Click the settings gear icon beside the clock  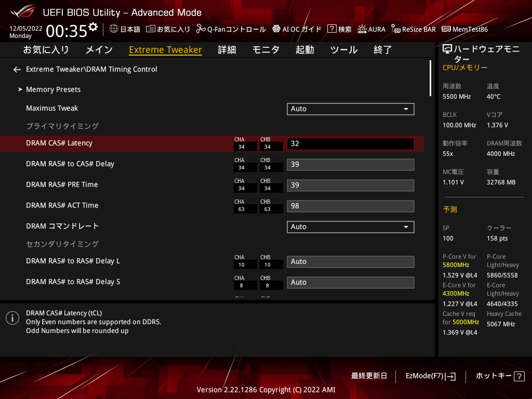[93, 27]
